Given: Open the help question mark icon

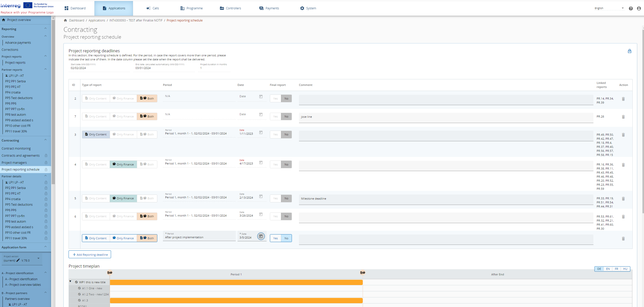Looking at the screenshot, I should (x=631, y=8).
